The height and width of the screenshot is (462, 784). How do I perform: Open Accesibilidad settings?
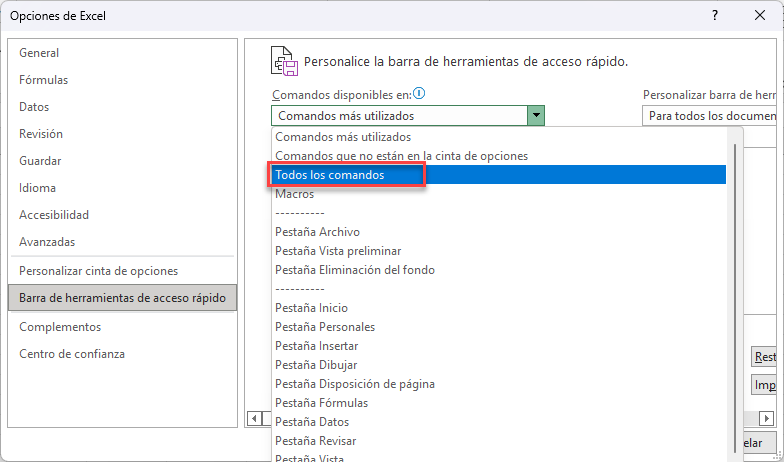[122, 215]
